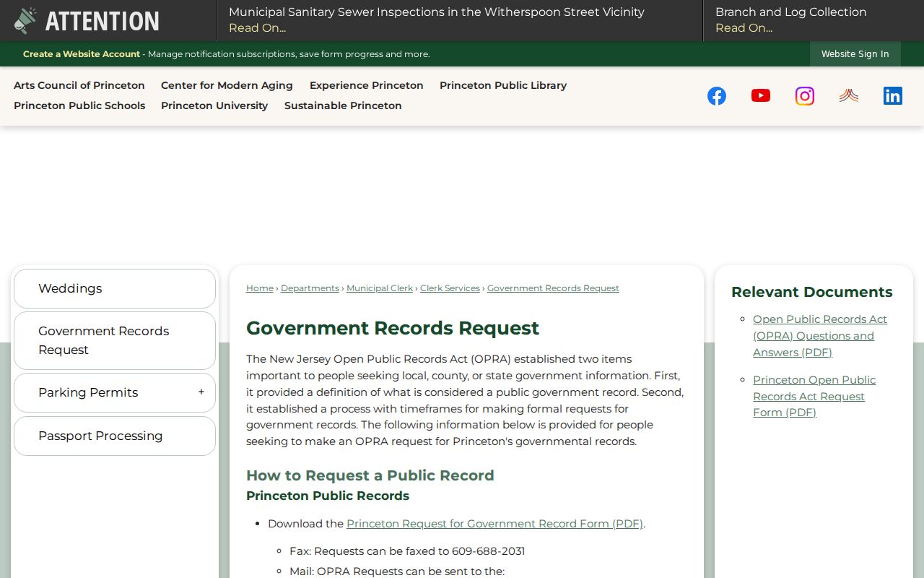Viewport: 924px width, 578px height.
Task: Open the Instagram social icon
Action: (x=805, y=96)
